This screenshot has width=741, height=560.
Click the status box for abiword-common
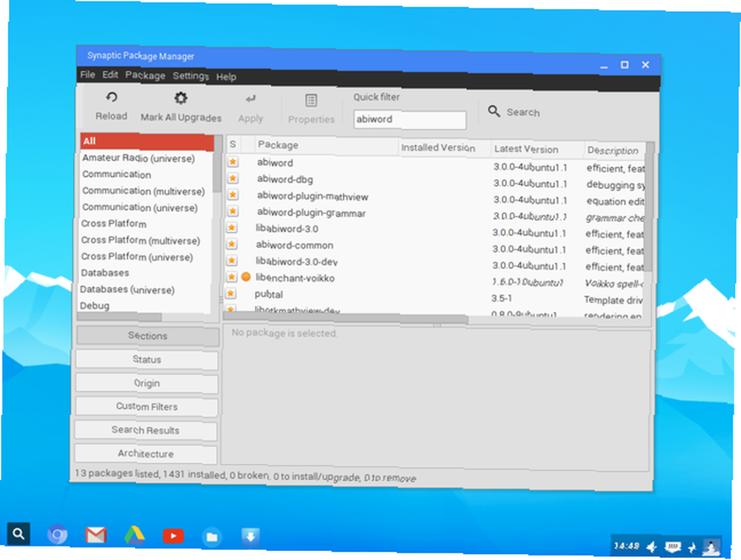point(231,244)
